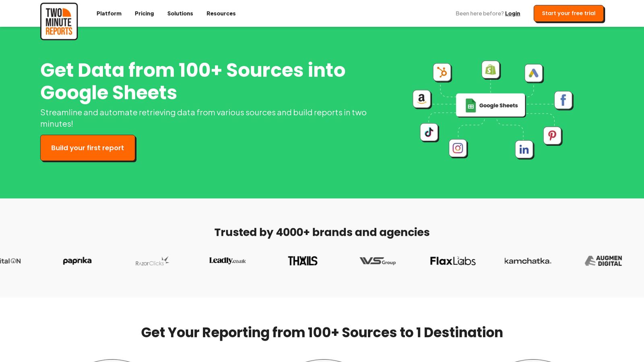
Task: Click the 'Been here before?' text
Action: click(479, 13)
